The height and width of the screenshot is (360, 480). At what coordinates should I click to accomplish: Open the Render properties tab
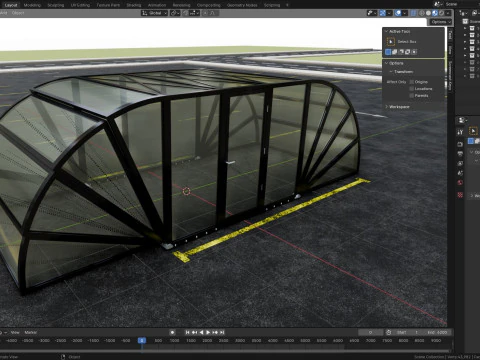pyautogui.click(x=460, y=144)
